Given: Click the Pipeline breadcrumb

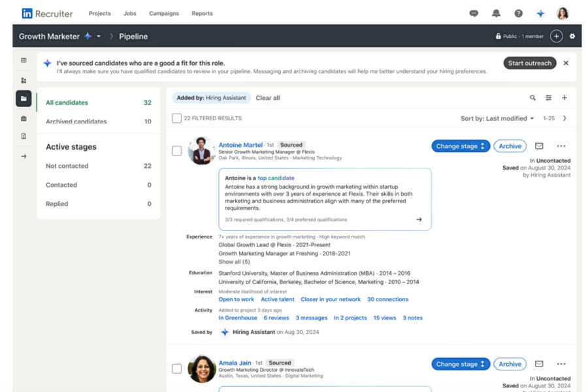Looking at the screenshot, I should pos(133,37).
